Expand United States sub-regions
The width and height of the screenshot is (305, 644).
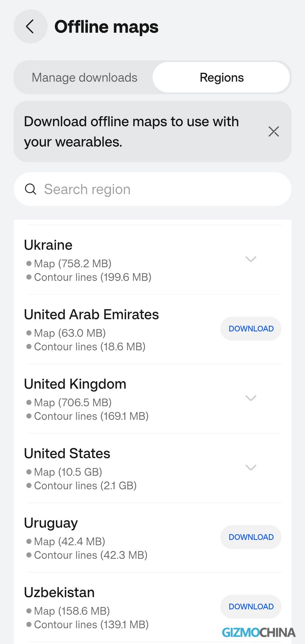tap(251, 467)
